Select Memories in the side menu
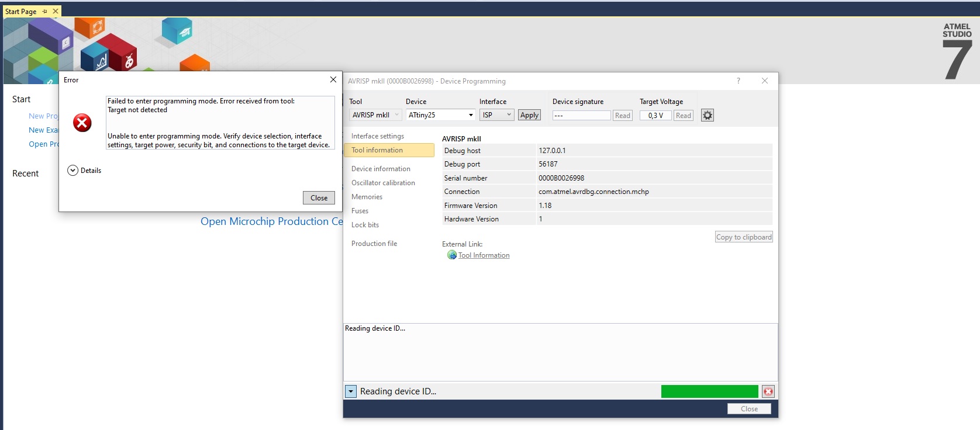The width and height of the screenshot is (980, 430). 367,197
